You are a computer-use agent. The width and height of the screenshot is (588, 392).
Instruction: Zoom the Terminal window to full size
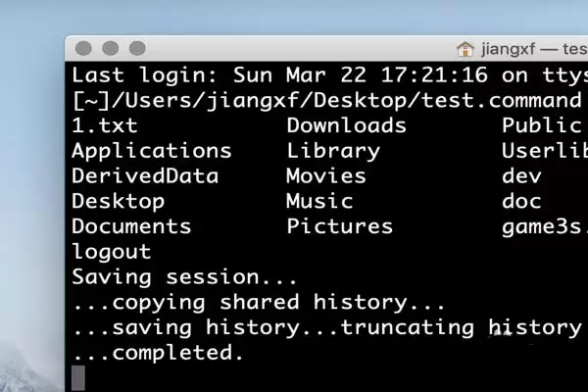pyautogui.click(x=136, y=48)
